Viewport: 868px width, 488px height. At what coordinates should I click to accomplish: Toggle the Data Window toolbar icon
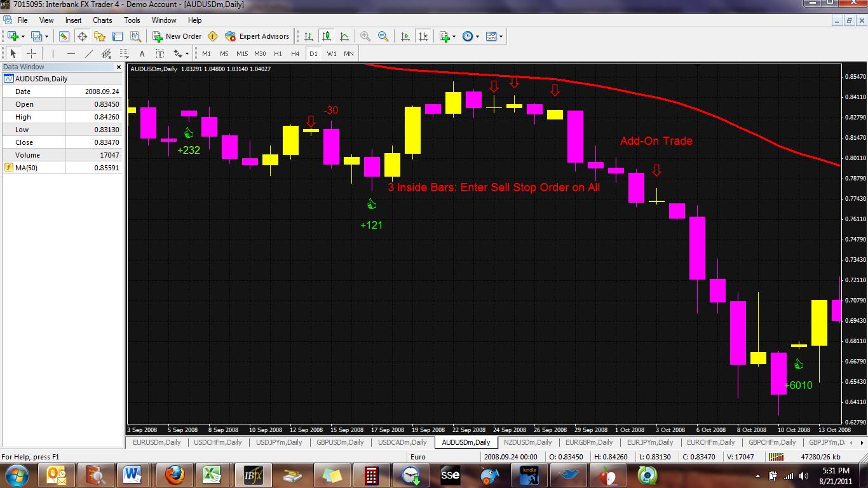click(x=82, y=36)
